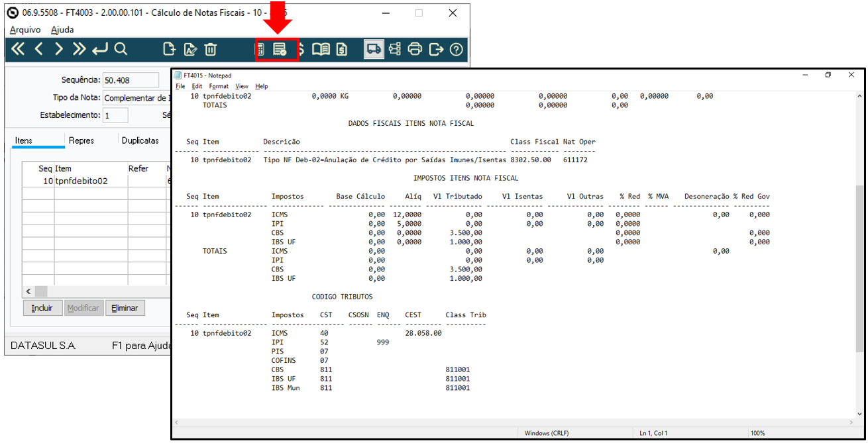Click the class fiscal value 8302.50.00
This screenshot has width=868, height=443.
click(531, 160)
